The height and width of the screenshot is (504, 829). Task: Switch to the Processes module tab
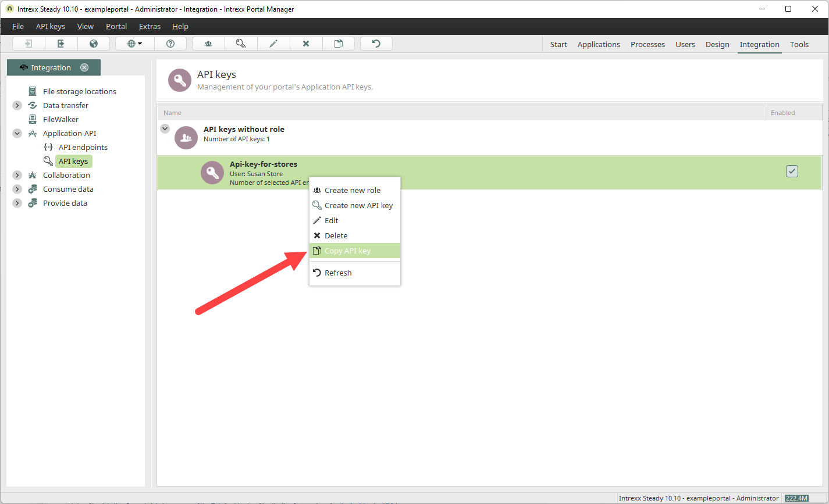(647, 44)
